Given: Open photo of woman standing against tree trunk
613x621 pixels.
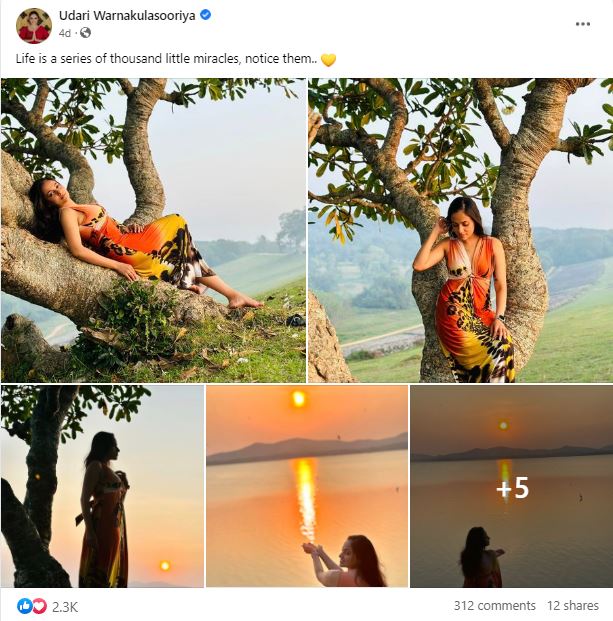Looking at the screenshot, I should [x=460, y=230].
